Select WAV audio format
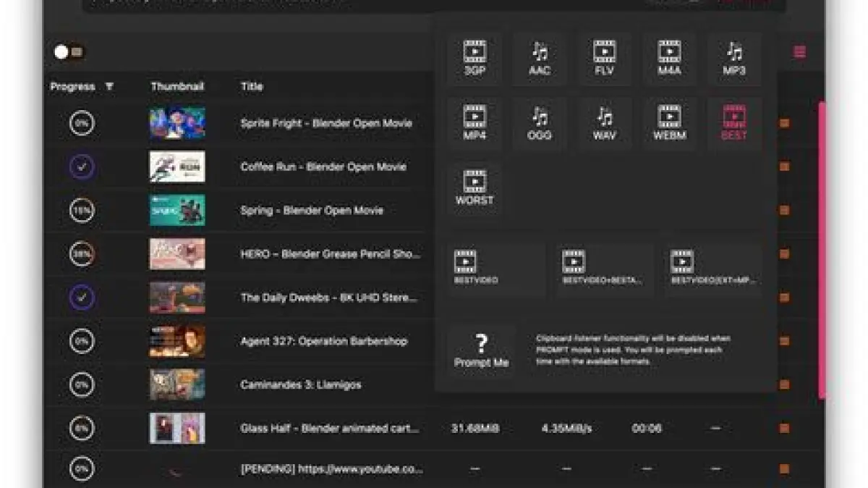 pyautogui.click(x=605, y=124)
